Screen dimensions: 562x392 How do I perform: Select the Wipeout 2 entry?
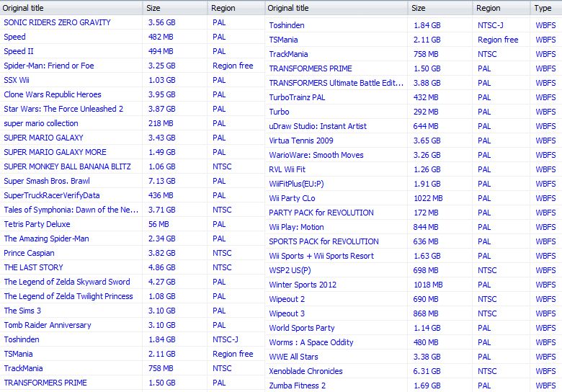click(287, 299)
